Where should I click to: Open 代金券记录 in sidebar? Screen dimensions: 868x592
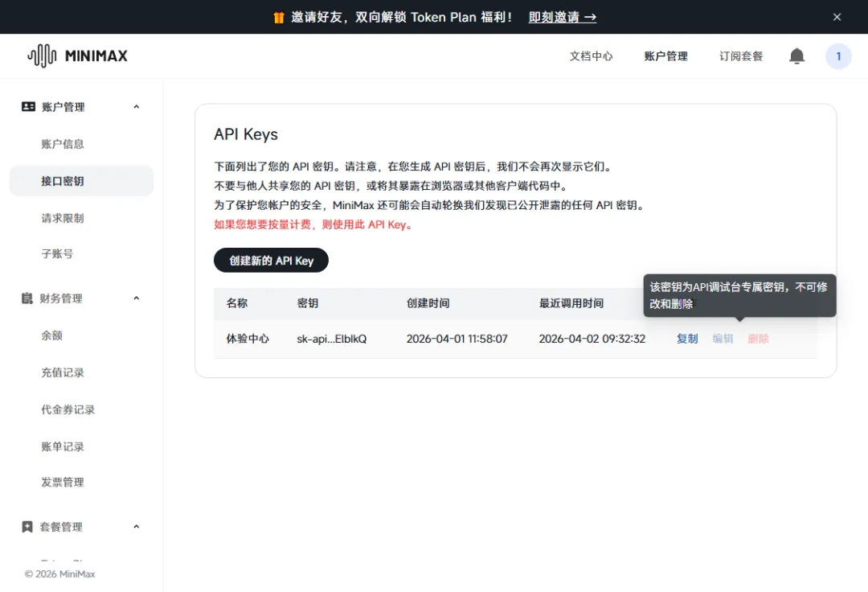coord(68,409)
